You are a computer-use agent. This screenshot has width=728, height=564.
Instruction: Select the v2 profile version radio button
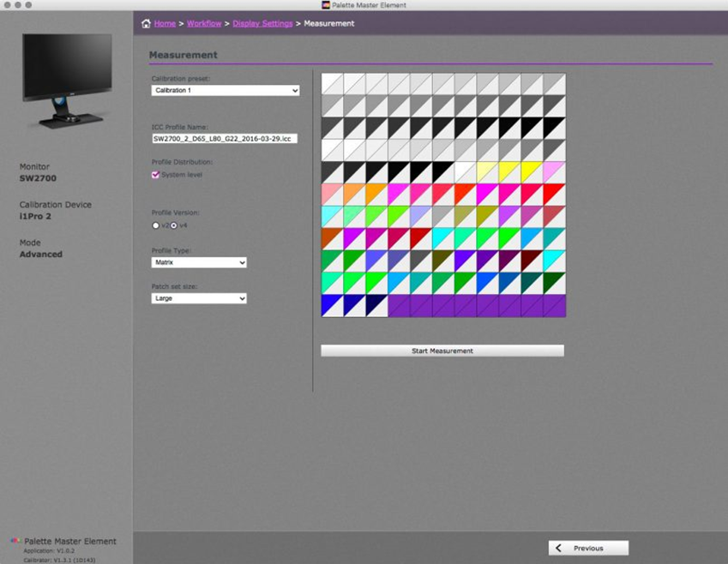click(x=155, y=225)
